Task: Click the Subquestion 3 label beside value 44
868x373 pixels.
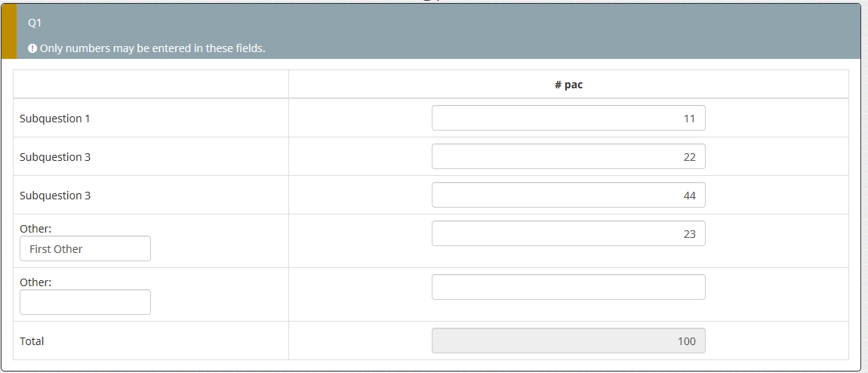Action: coord(55,196)
